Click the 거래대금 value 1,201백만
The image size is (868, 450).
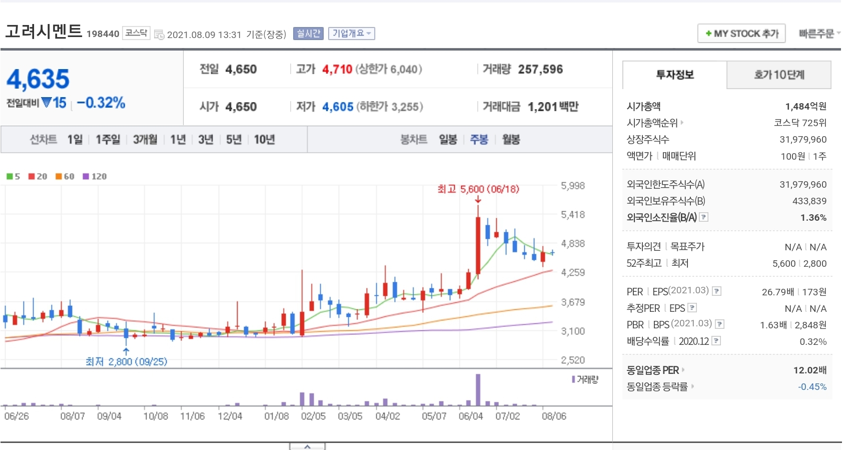(x=553, y=107)
